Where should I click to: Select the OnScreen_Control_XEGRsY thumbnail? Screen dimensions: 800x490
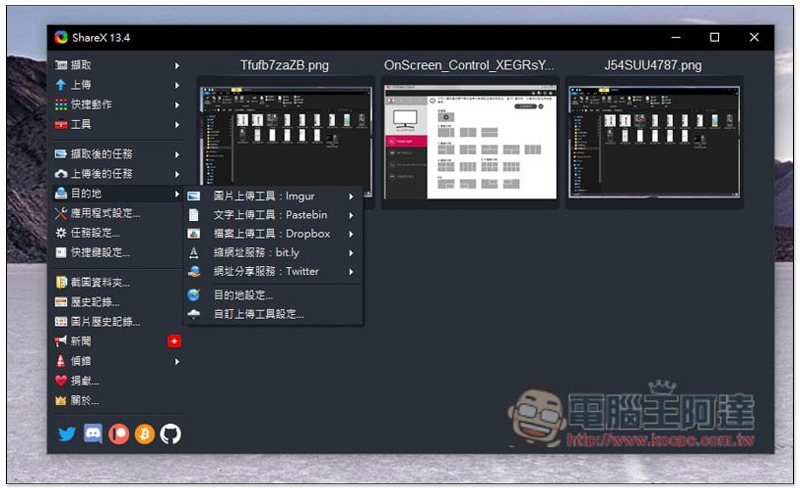tap(470, 142)
